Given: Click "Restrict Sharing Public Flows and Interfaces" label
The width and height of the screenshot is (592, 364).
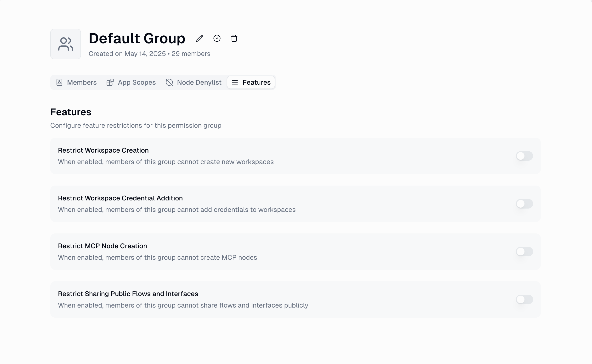Looking at the screenshot, I should coord(128,294).
